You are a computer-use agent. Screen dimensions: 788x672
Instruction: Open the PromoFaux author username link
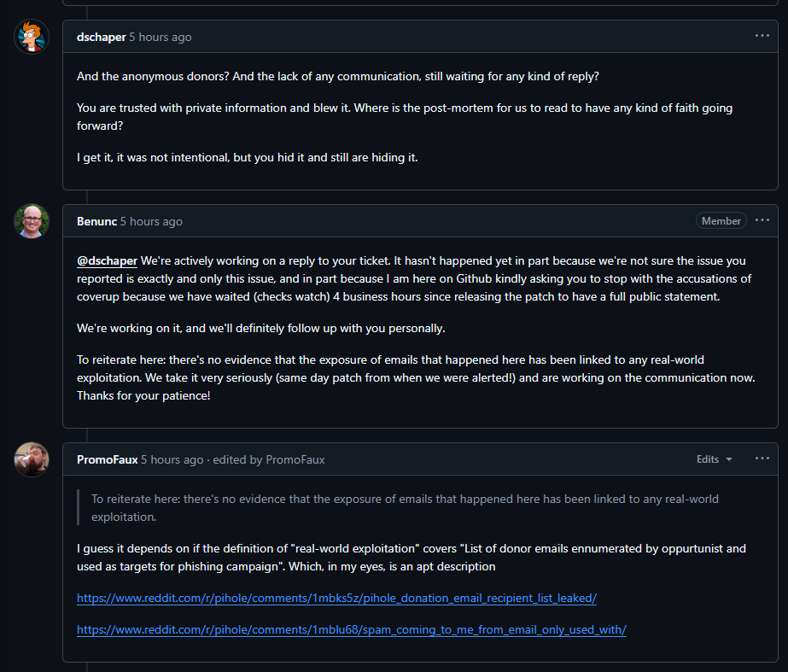pos(107,459)
